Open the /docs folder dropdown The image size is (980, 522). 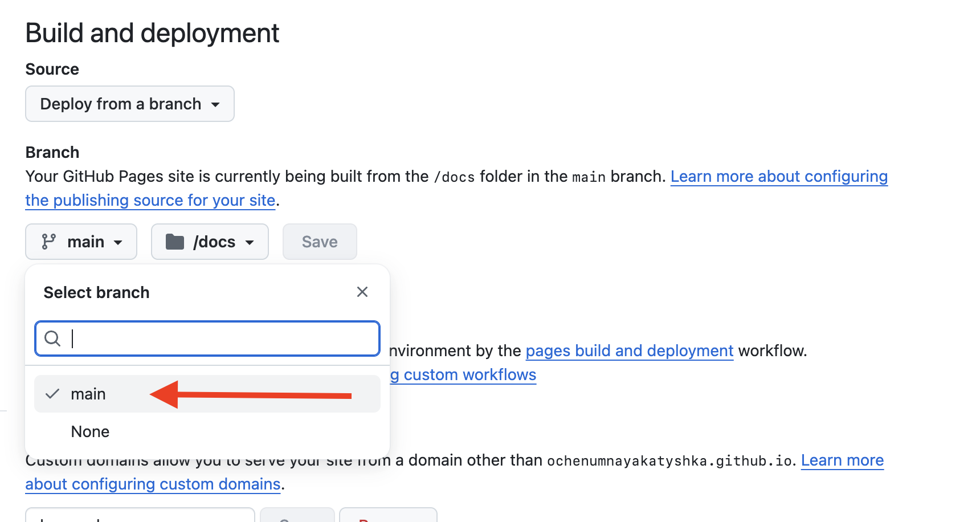pyautogui.click(x=210, y=242)
